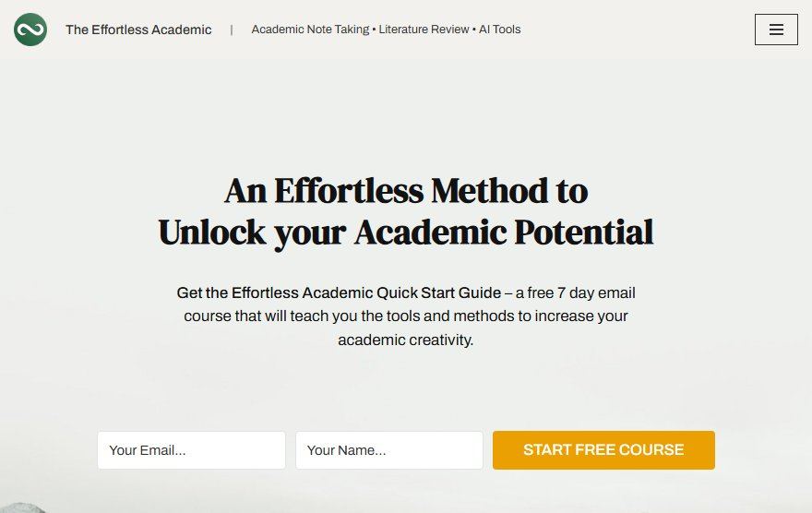Image resolution: width=812 pixels, height=513 pixels.
Task: Open the hamburger menu
Action: 776,30
